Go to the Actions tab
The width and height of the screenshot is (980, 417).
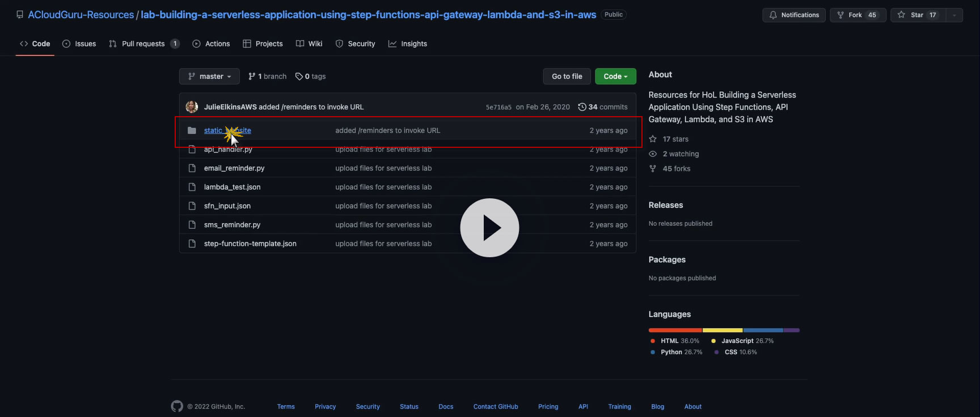[x=211, y=44]
